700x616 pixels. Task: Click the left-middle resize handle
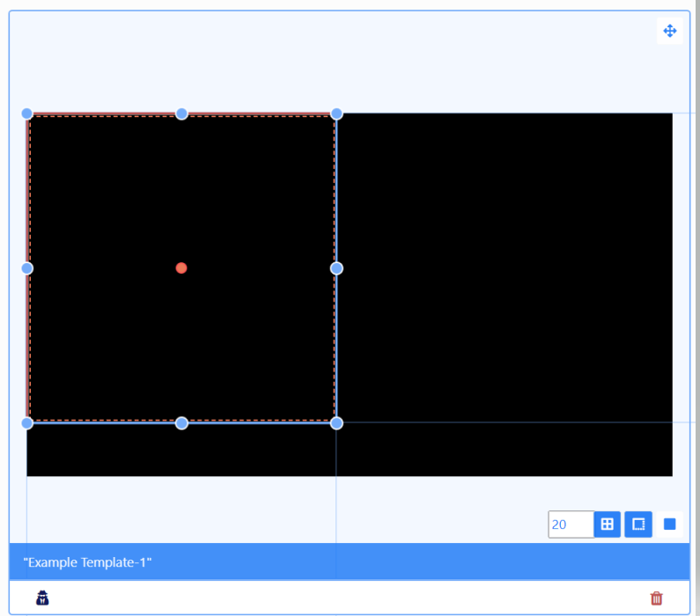click(x=26, y=268)
